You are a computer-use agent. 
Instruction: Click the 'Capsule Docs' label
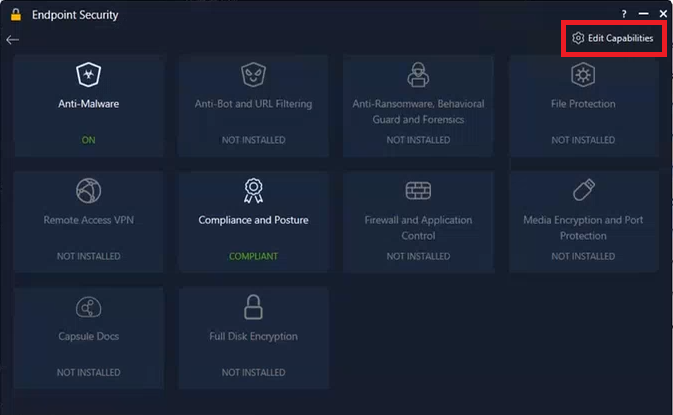pyautogui.click(x=88, y=336)
